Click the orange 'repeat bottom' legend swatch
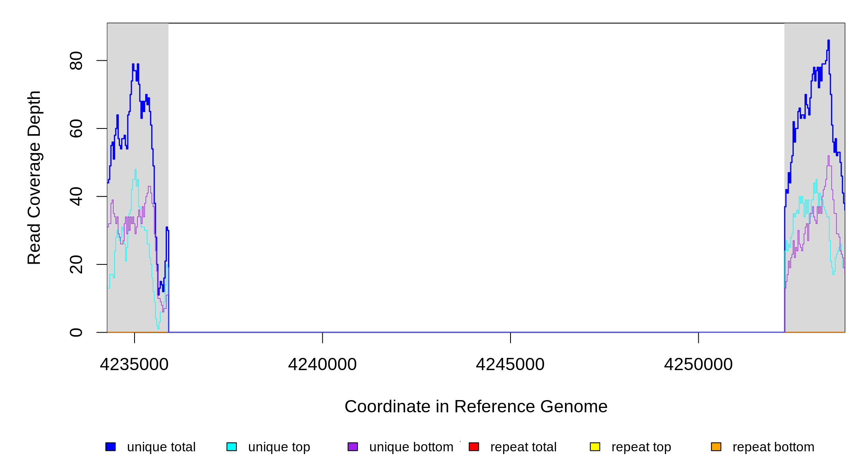Viewport: 868px width, 473px height. (x=716, y=447)
